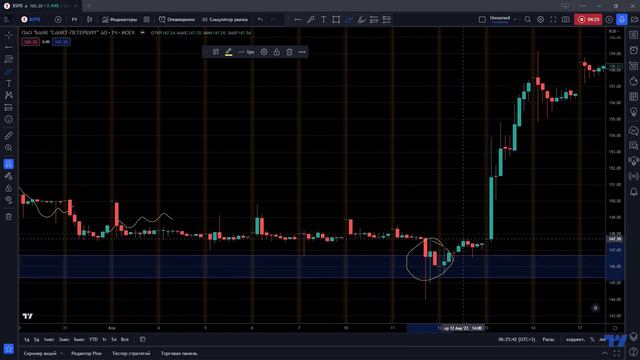This screenshot has width=640, height=360.
Task: Select the 5д time range
Action: tap(36, 340)
